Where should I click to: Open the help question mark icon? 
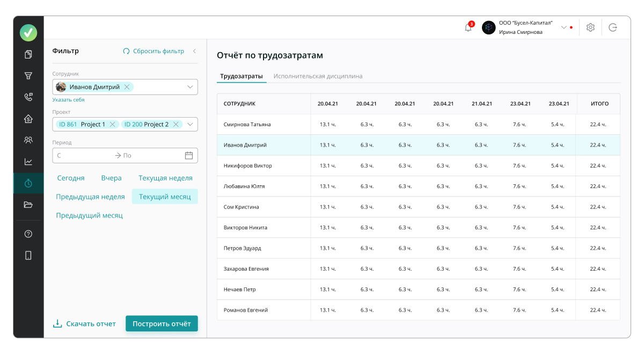point(28,234)
